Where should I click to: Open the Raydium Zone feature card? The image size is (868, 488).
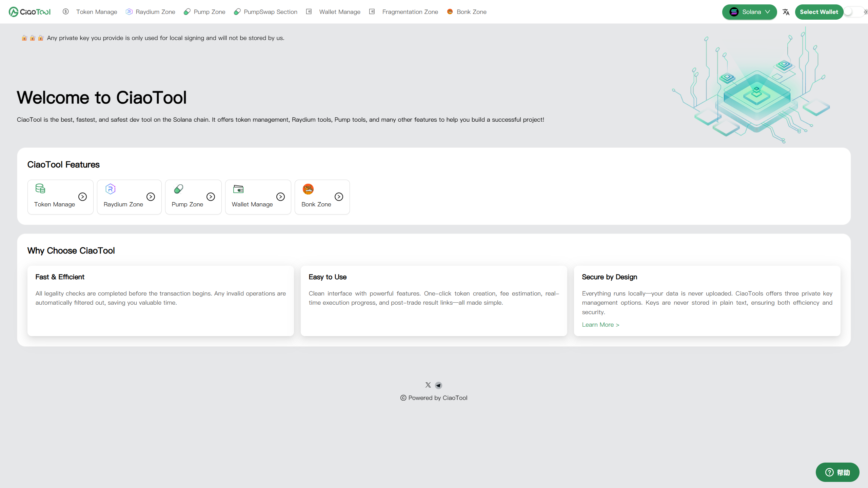(129, 197)
